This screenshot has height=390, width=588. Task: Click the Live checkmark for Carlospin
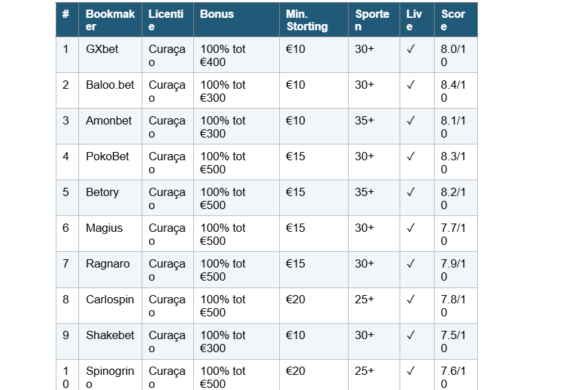(411, 299)
